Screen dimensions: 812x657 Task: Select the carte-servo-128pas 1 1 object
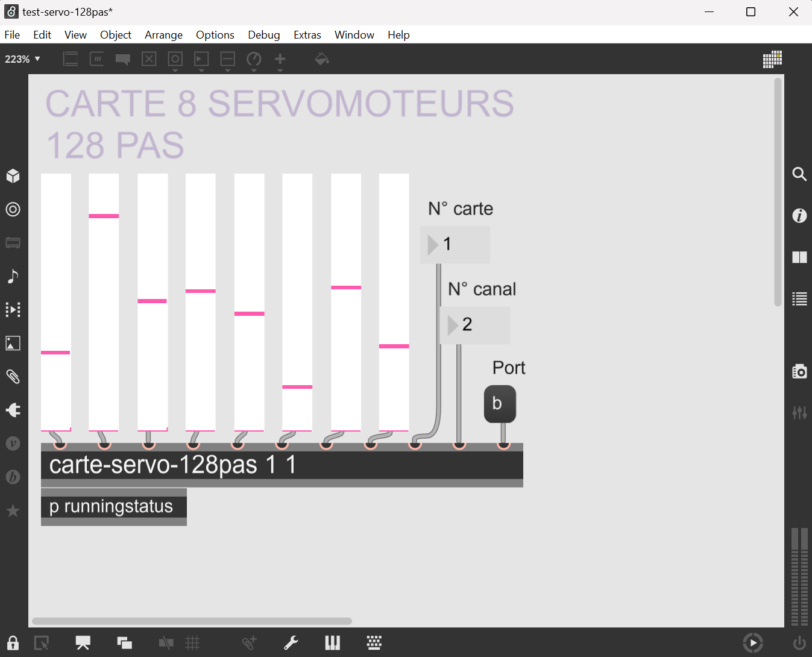(282, 465)
